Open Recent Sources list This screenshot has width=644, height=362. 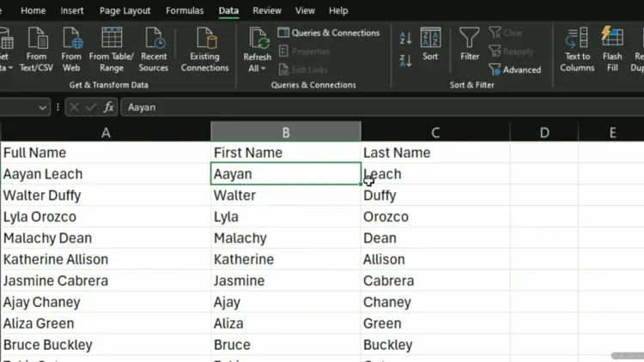pyautogui.click(x=154, y=50)
